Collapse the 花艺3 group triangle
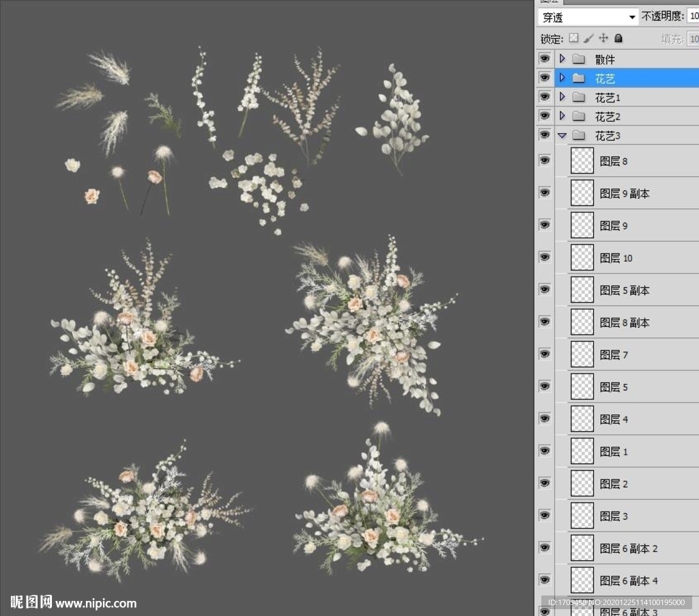 pos(562,136)
